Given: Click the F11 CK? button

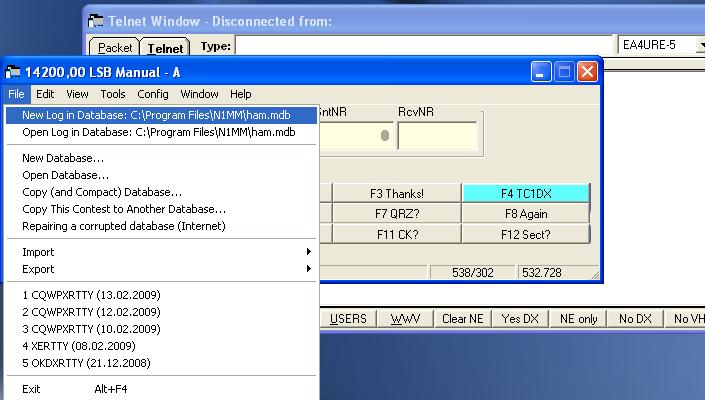Looking at the screenshot, I should (x=397, y=235).
